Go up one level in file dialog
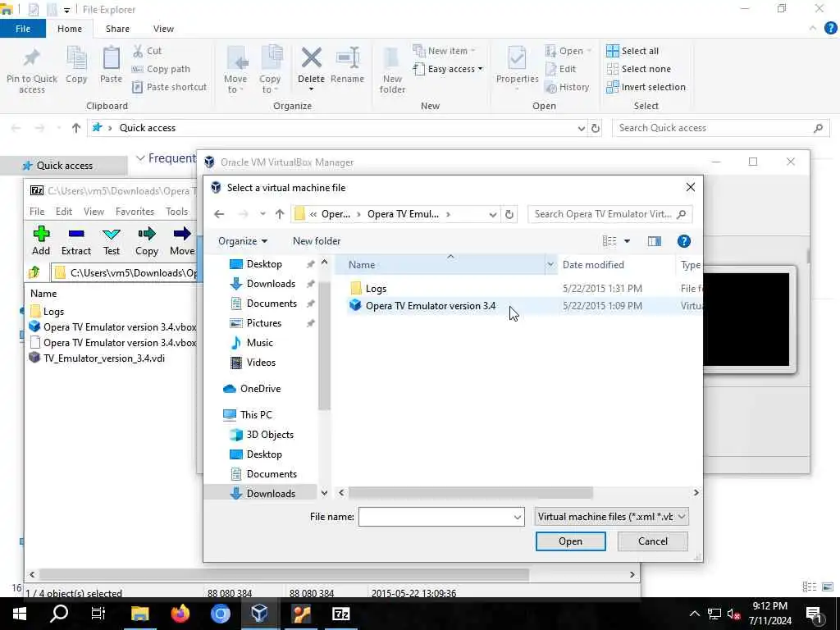 [x=280, y=214]
